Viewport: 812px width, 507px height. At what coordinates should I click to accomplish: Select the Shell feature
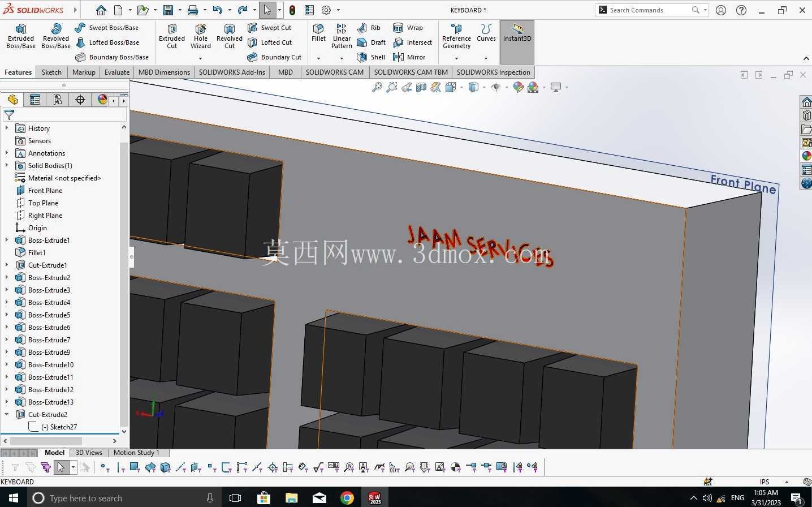click(372, 57)
